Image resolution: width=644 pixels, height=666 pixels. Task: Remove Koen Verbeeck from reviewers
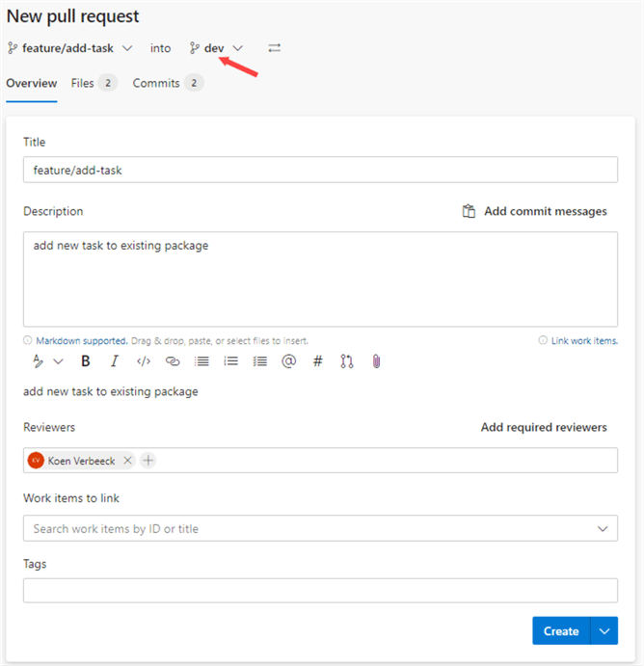point(128,461)
